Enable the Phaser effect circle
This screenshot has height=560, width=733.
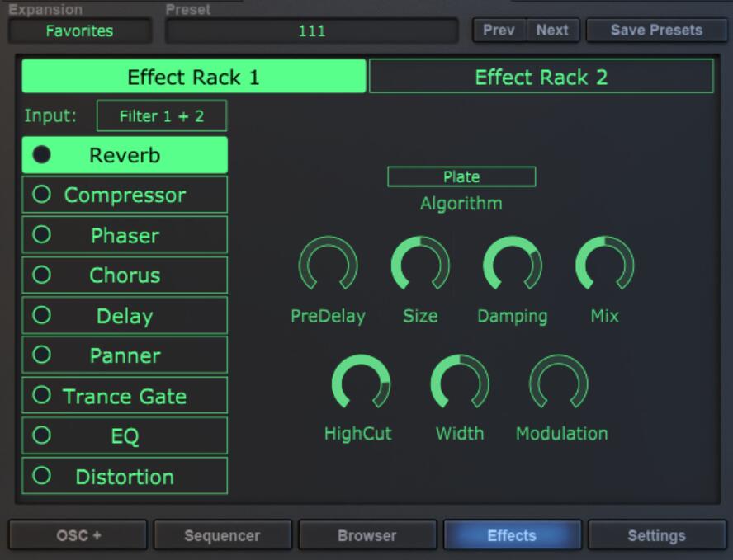pyautogui.click(x=41, y=234)
